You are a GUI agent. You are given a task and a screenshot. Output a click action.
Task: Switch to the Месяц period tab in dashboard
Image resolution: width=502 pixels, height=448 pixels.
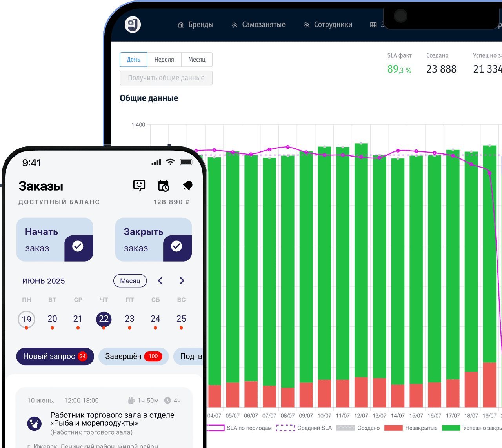tap(197, 60)
